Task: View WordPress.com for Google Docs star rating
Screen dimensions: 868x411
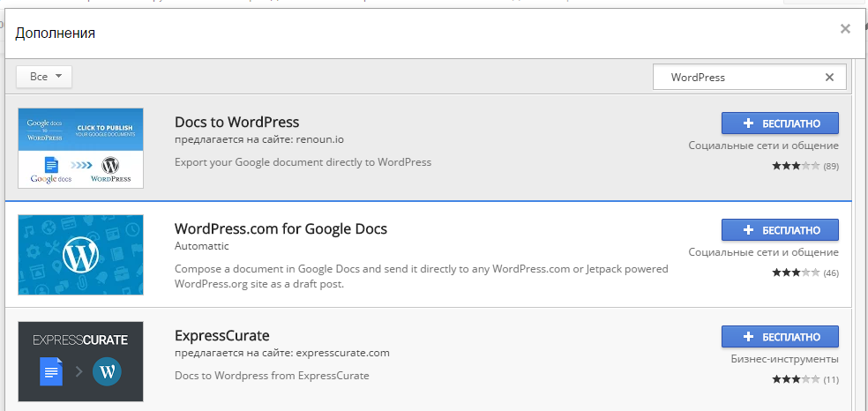Action: [x=796, y=273]
